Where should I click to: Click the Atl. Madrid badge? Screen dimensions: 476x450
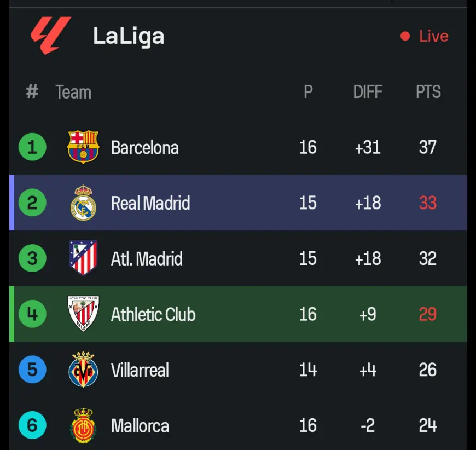pyautogui.click(x=83, y=258)
